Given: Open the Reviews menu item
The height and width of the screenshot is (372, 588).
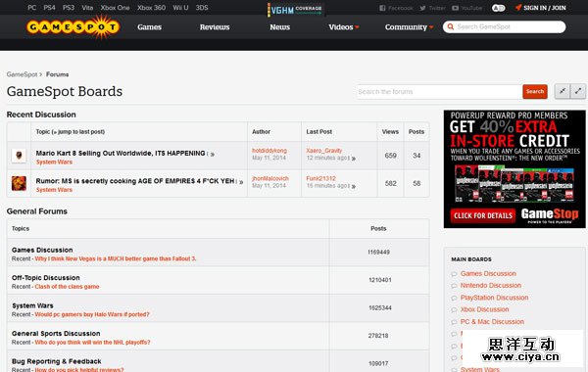Looking at the screenshot, I should (215, 27).
